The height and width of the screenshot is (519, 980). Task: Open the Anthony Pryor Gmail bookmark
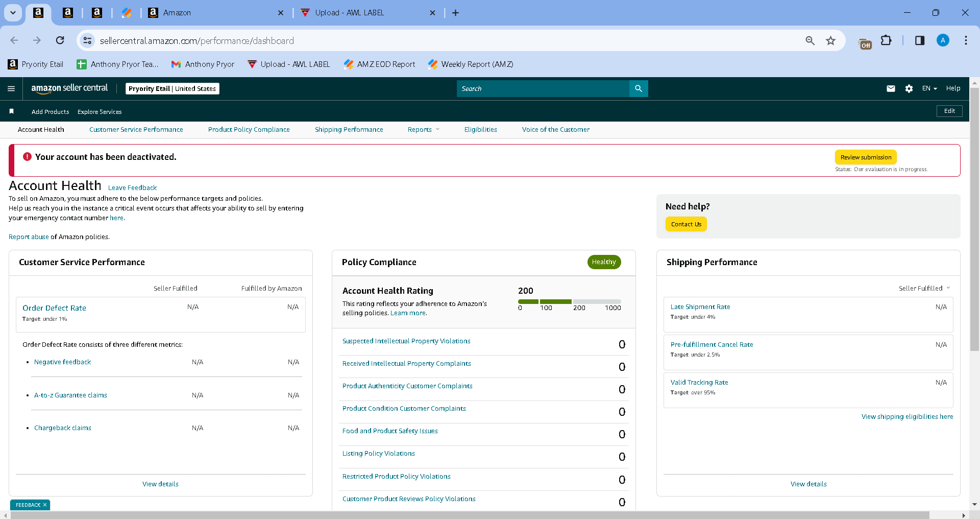(x=203, y=64)
